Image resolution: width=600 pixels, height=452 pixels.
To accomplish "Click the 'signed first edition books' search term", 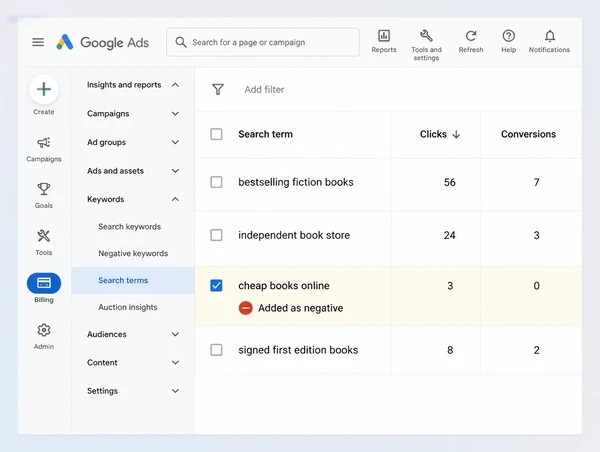I will [x=298, y=350].
